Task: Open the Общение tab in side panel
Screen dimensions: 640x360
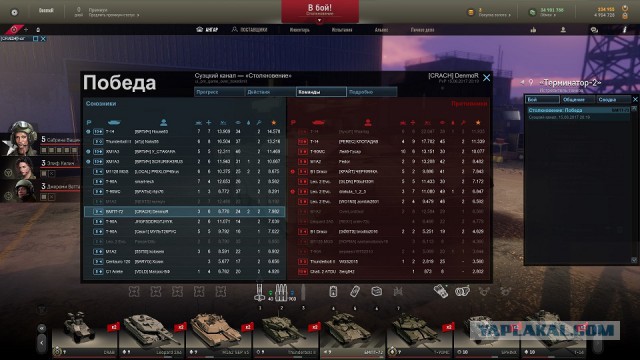Action: pos(577,100)
